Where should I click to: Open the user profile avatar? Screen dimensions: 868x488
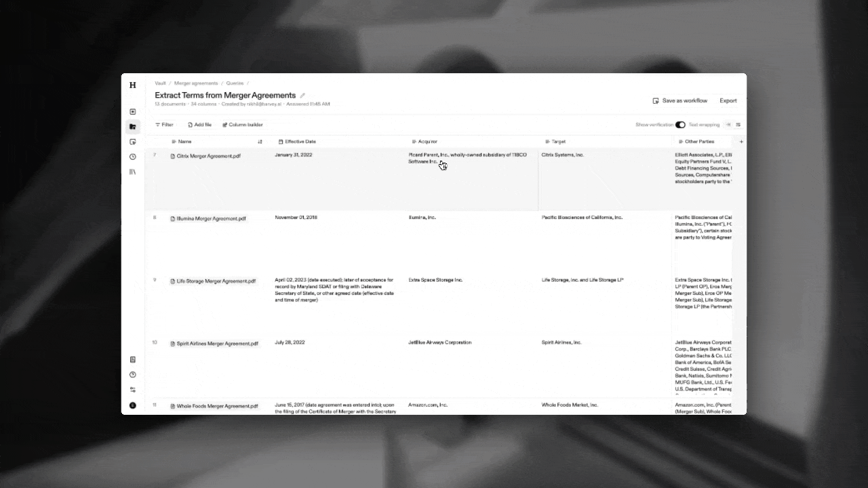pyautogui.click(x=132, y=405)
